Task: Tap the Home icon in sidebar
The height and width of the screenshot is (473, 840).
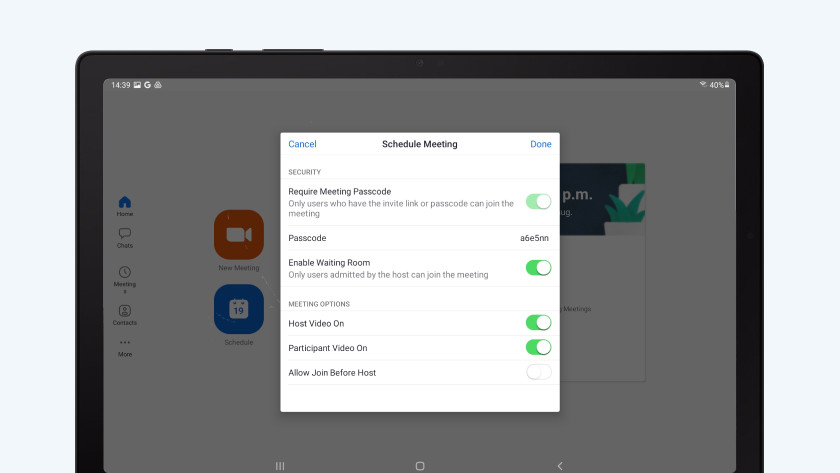Action: pyautogui.click(x=124, y=203)
